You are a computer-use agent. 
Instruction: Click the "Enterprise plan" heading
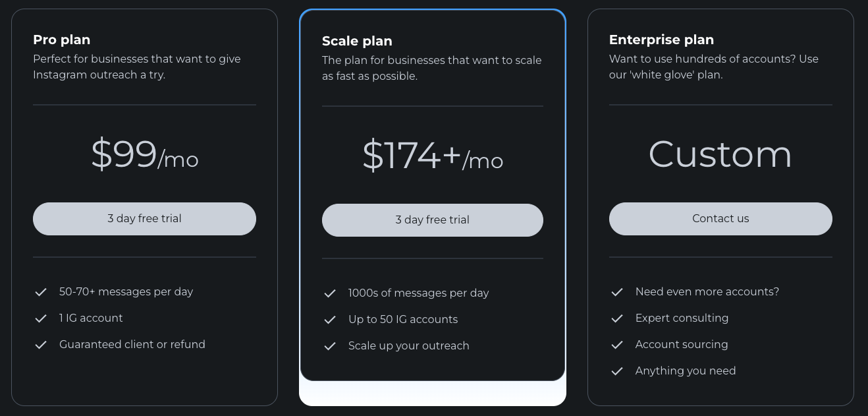pyautogui.click(x=661, y=40)
